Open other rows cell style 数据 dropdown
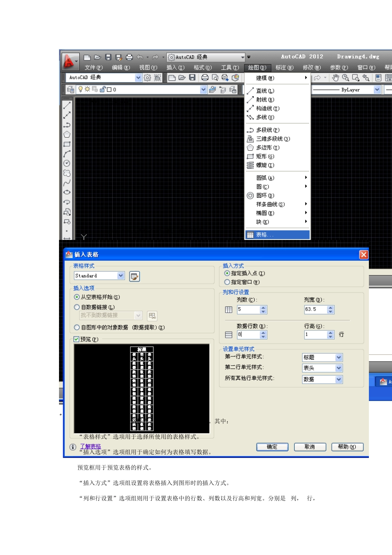 coord(339,379)
